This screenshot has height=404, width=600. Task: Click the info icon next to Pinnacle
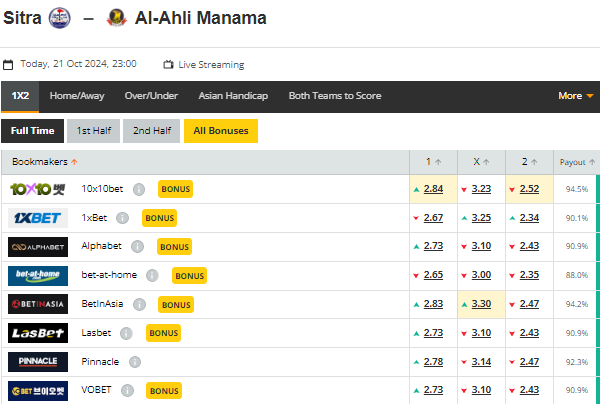(x=135, y=362)
